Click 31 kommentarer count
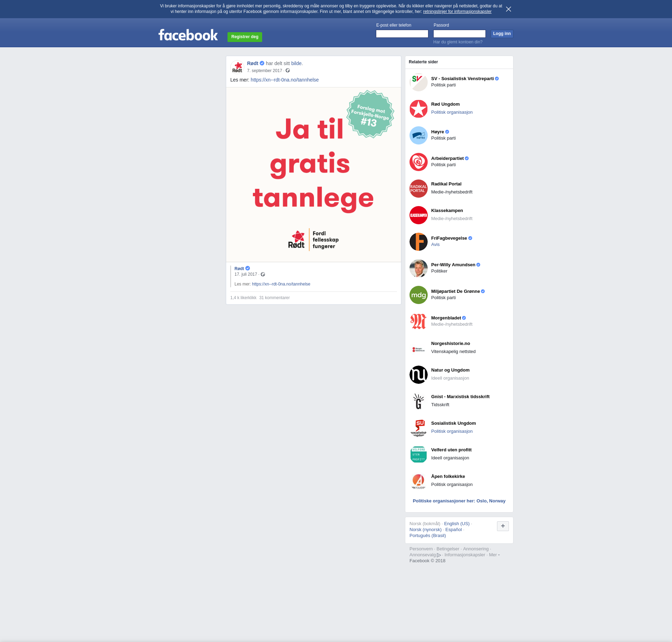Viewport: 672px width, 642px height. [x=274, y=298]
